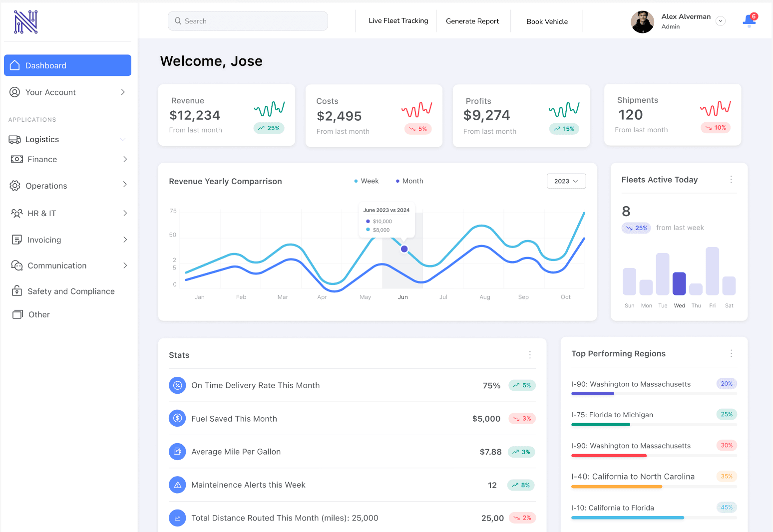The height and width of the screenshot is (532, 773).
Task: Open the 2023 year dropdown on revenue chart
Action: point(566,181)
